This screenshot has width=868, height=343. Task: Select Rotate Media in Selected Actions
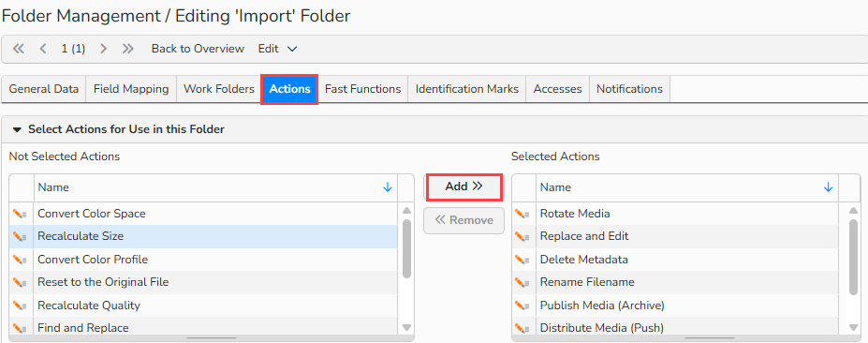675,214
